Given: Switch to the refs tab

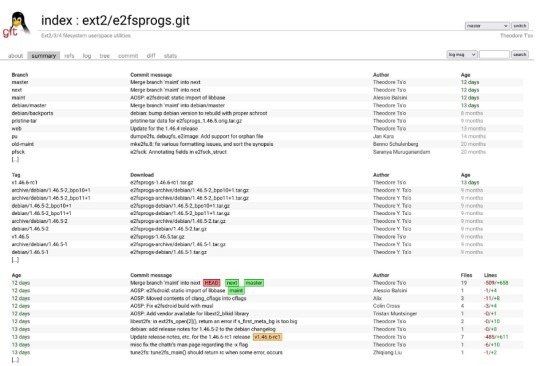Looking at the screenshot, I should click(x=69, y=56).
